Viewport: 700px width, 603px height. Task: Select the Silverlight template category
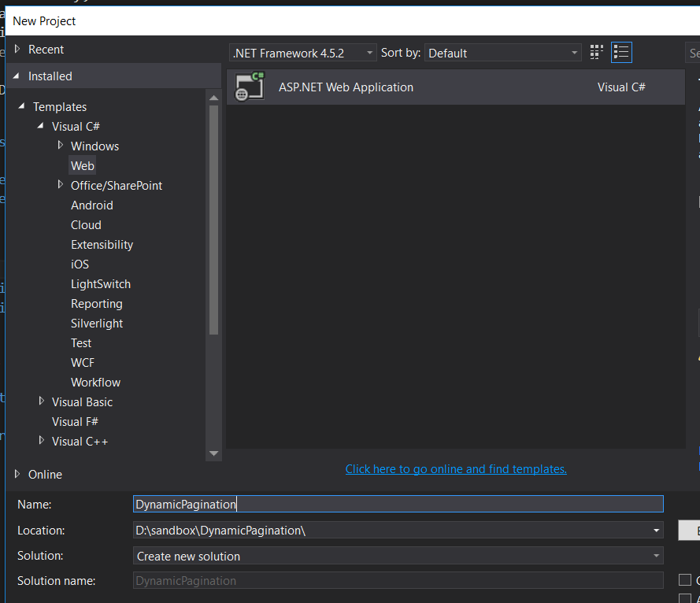[x=96, y=323]
